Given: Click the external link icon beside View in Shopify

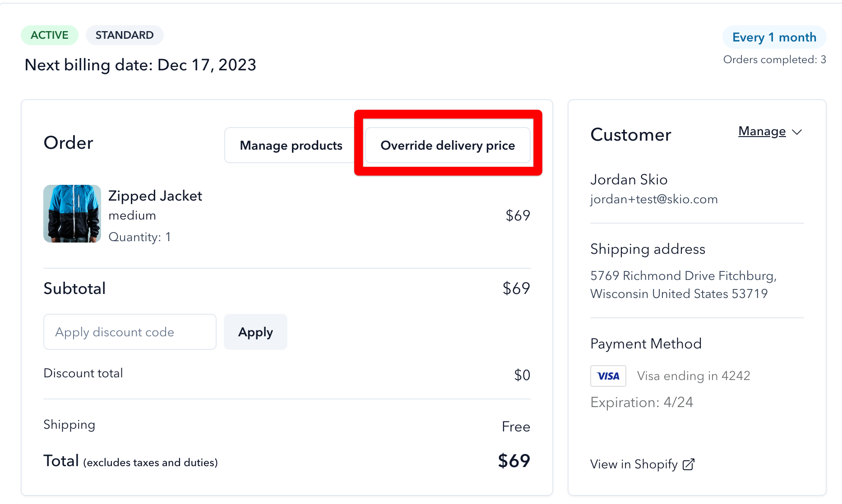Looking at the screenshot, I should [688, 464].
